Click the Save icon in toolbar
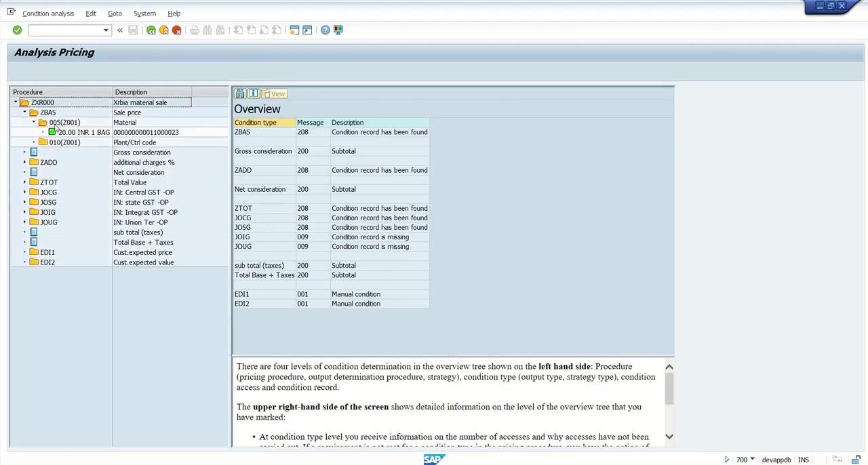The height and width of the screenshot is (465, 868). click(x=133, y=30)
